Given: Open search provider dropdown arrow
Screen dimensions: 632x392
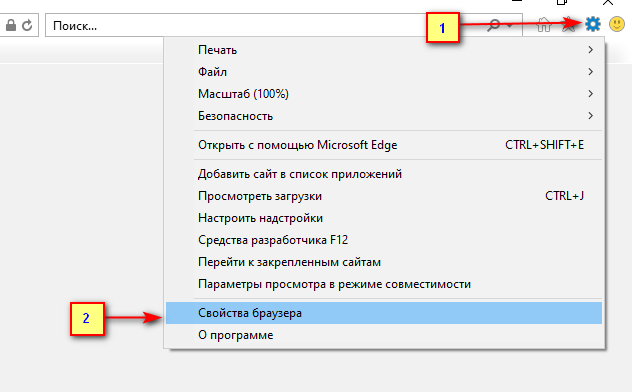Looking at the screenshot, I should pyautogui.click(x=509, y=26).
